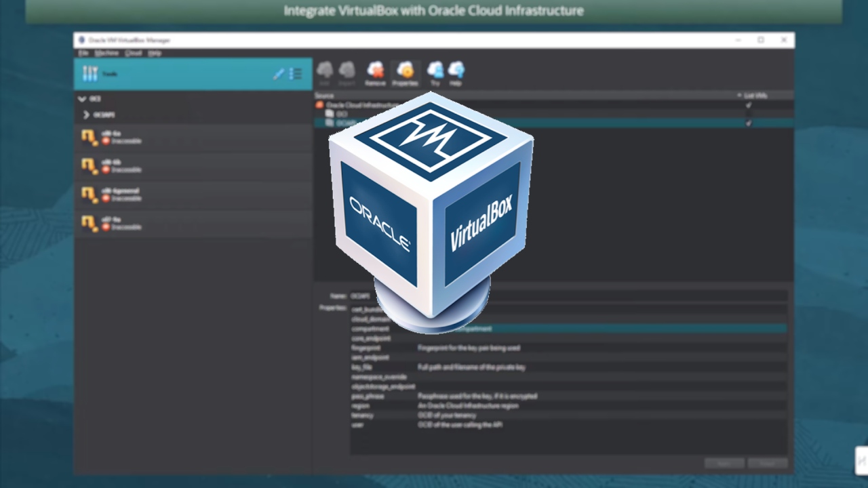Open the Cloud menu
Image resolution: width=868 pixels, height=488 pixels.
[x=134, y=53]
